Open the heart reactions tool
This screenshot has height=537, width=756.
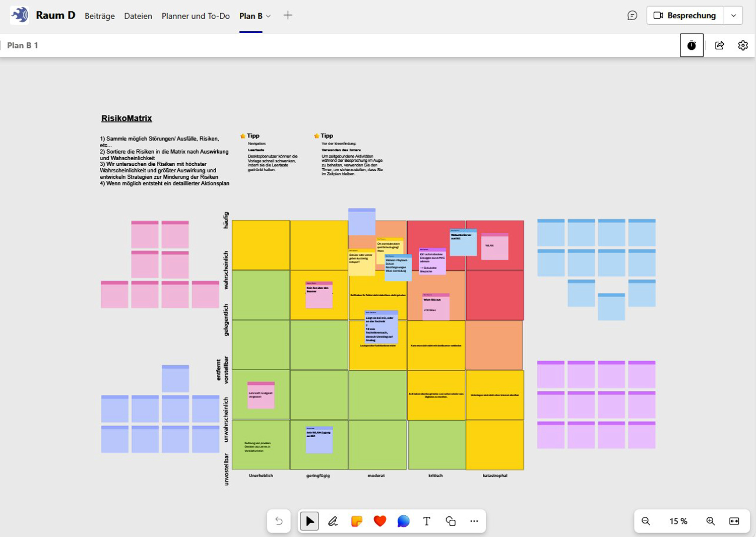tap(380, 521)
